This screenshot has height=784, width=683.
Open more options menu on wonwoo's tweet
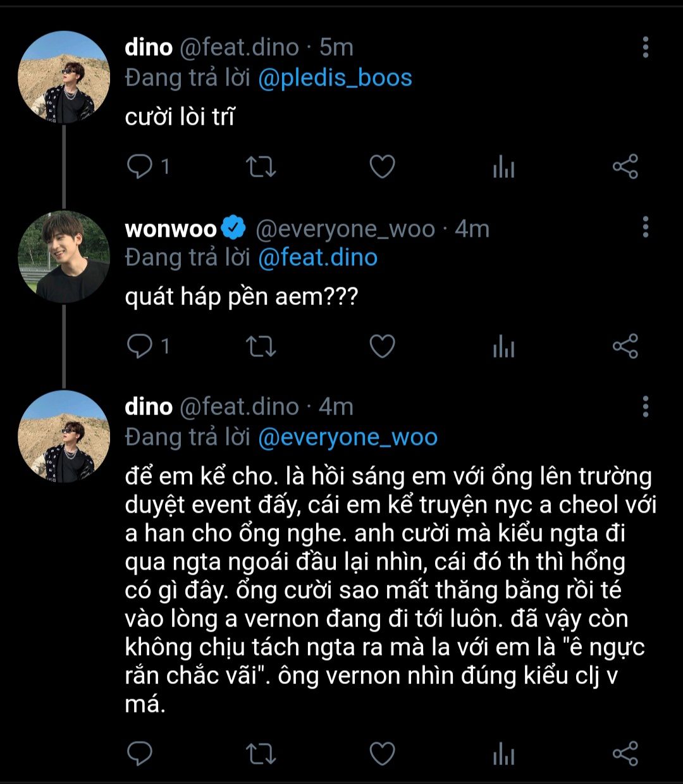645,227
